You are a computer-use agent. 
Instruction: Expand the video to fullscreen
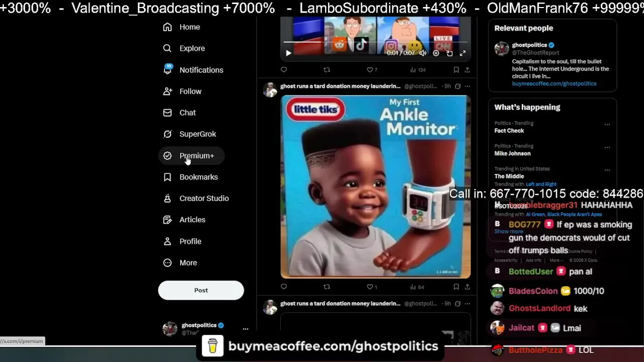[462, 53]
